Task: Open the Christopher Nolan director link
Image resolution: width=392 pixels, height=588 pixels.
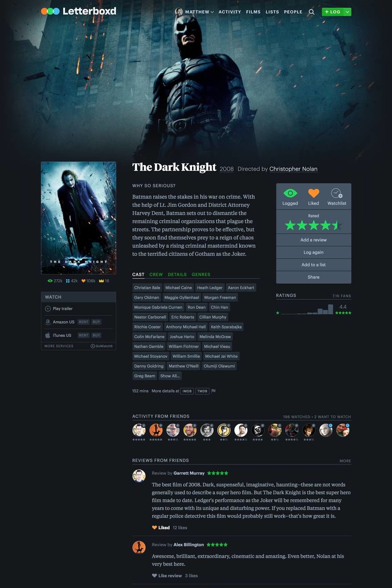Action: pyautogui.click(x=294, y=169)
